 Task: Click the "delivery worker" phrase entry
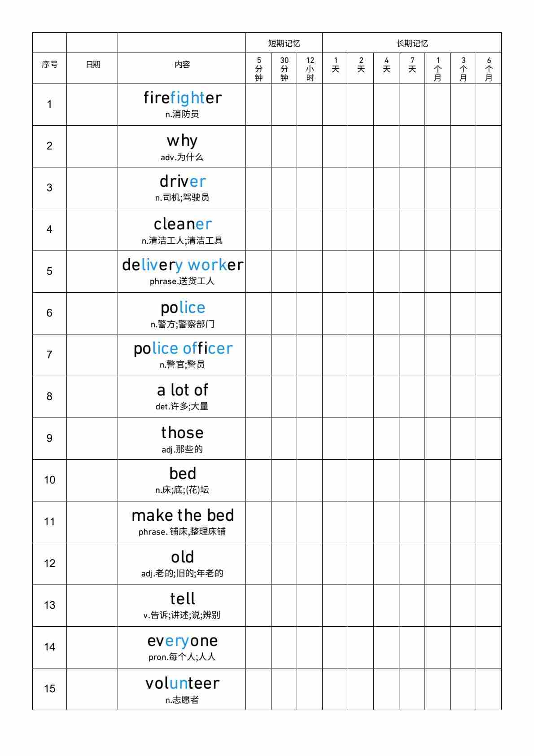182,265
